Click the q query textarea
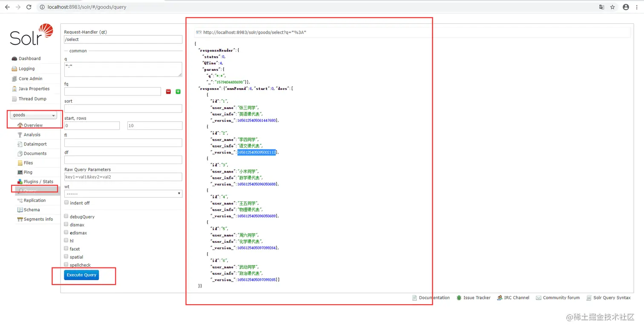644x331 pixels. pos(123,69)
